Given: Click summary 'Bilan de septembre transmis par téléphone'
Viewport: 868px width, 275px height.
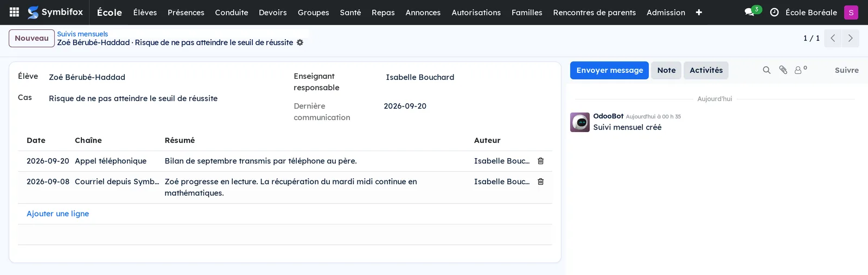Looking at the screenshot, I should 260,161.
